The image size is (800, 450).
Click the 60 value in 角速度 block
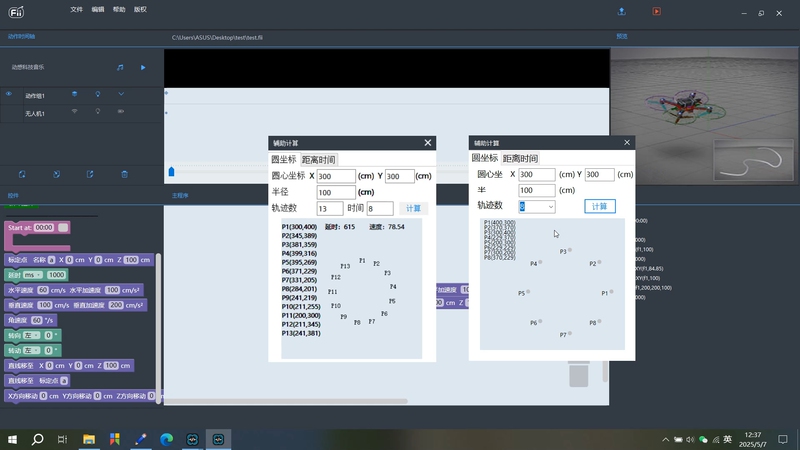pos(37,320)
